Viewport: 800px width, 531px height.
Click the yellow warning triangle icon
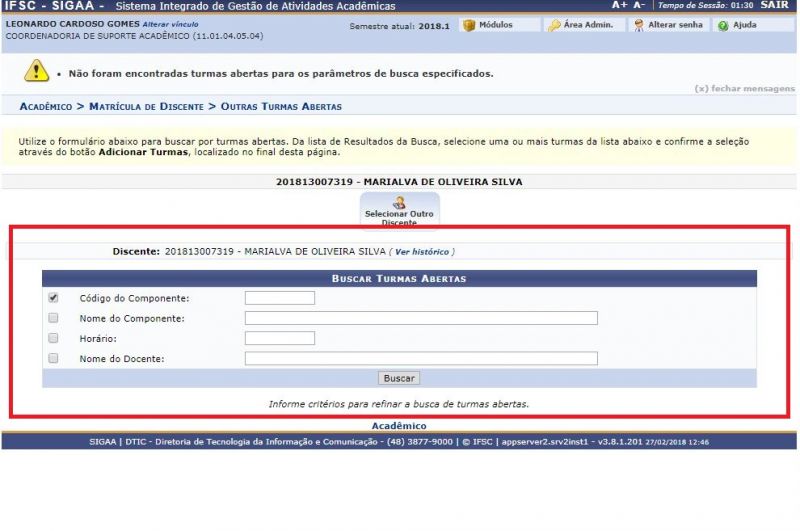[37, 70]
